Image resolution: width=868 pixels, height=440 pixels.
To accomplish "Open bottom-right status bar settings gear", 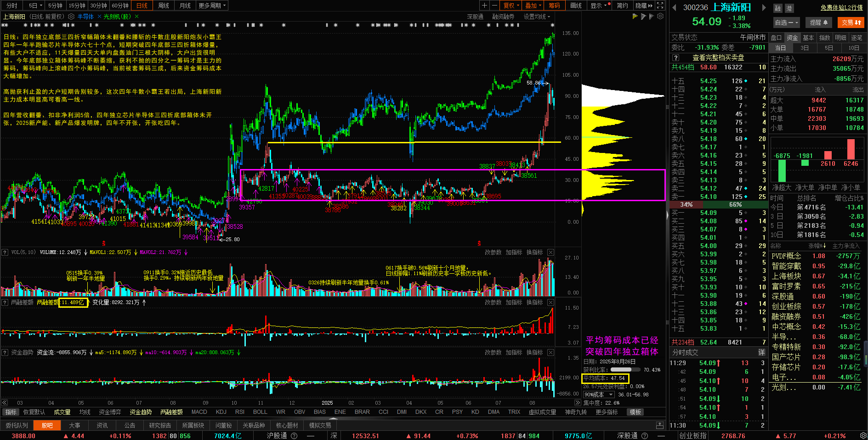I will pyautogui.click(x=863, y=436).
